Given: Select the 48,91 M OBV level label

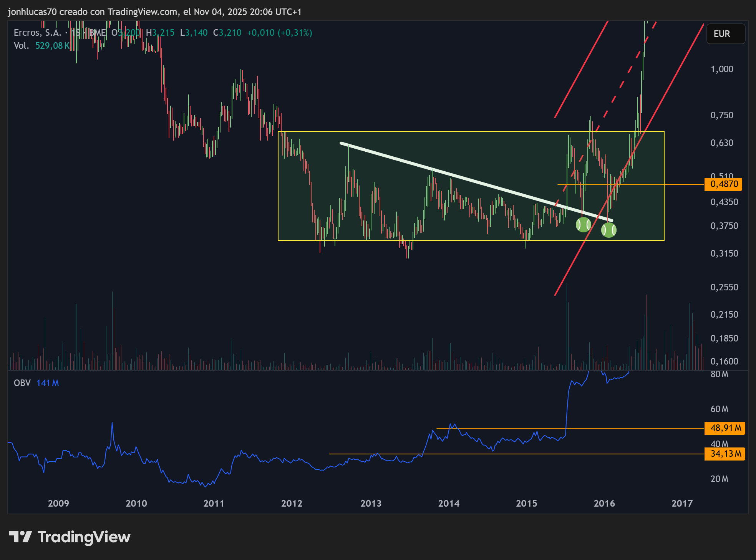Looking at the screenshot, I should pyautogui.click(x=724, y=428).
